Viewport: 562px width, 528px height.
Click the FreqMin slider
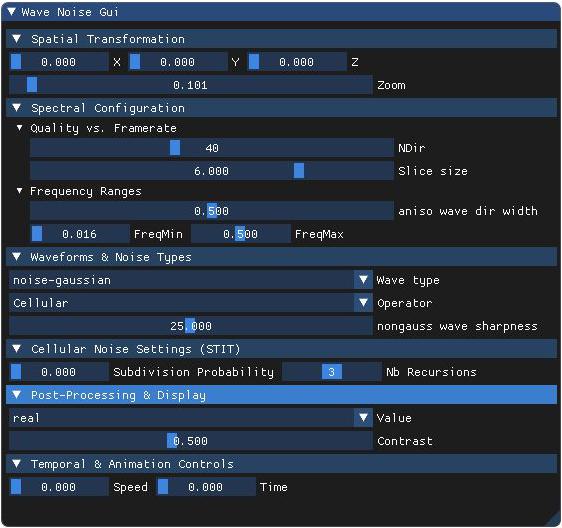tap(80, 234)
